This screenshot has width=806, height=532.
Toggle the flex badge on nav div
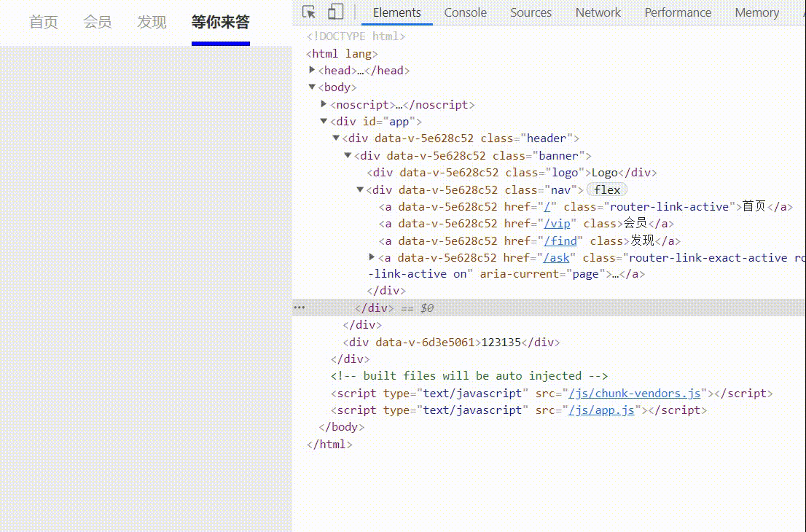click(607, 189)
